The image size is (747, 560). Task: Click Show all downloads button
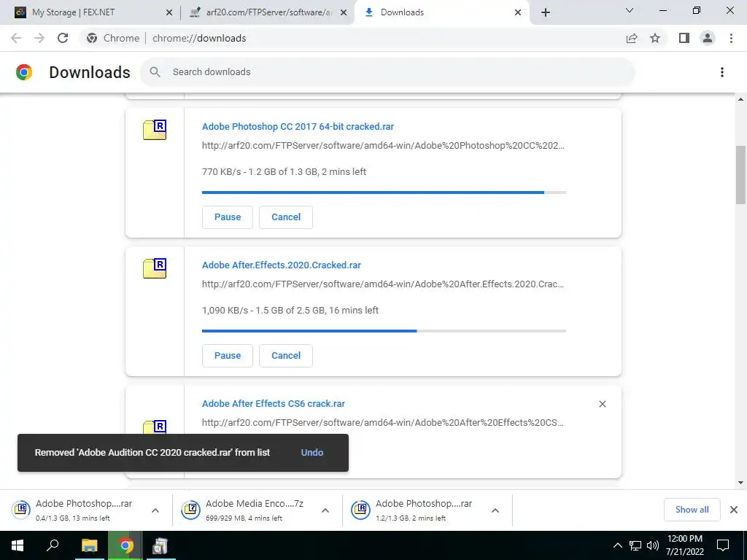point(692,510)
